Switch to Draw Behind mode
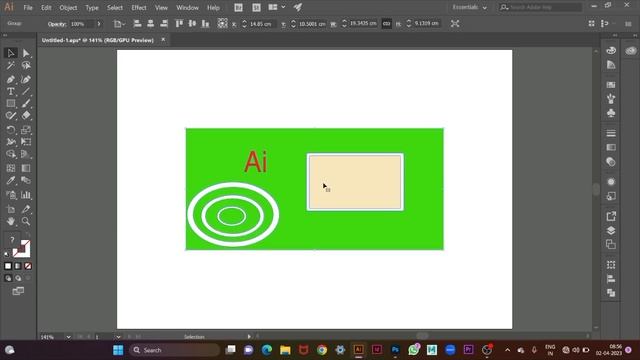Viewport: 640px width, 360px height. 18,278
